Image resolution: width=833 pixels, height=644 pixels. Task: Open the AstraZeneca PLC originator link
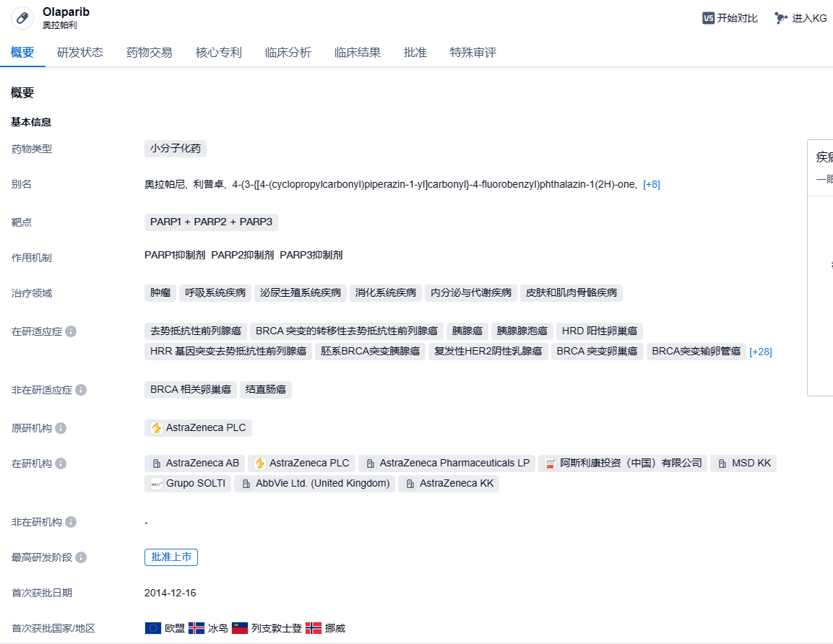click(x=199, y=428)
